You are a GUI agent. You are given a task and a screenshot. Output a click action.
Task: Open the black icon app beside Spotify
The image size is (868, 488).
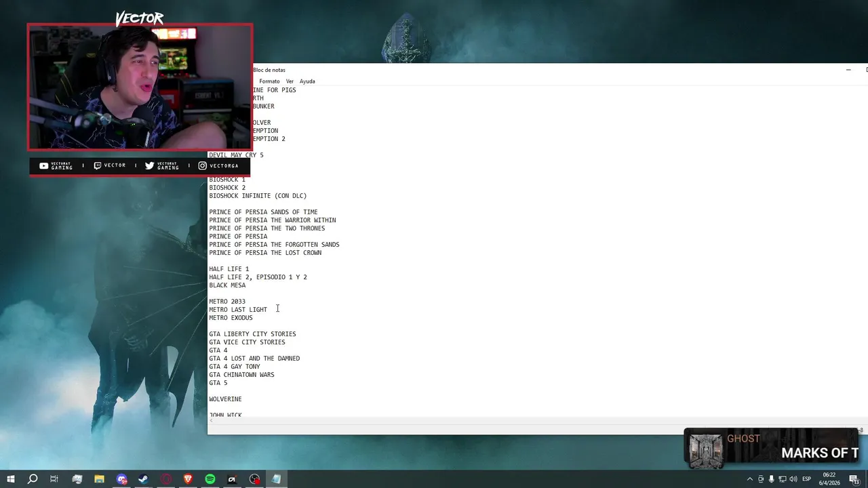point(232,479)
